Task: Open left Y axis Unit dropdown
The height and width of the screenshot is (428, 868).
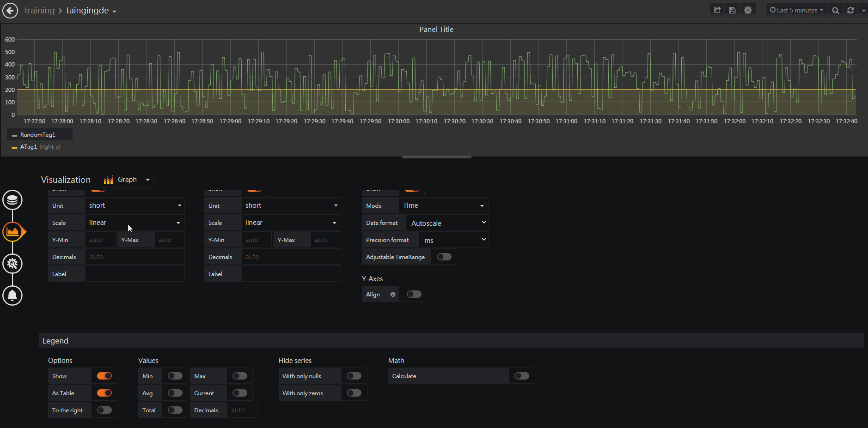Action: pos(135,205)
